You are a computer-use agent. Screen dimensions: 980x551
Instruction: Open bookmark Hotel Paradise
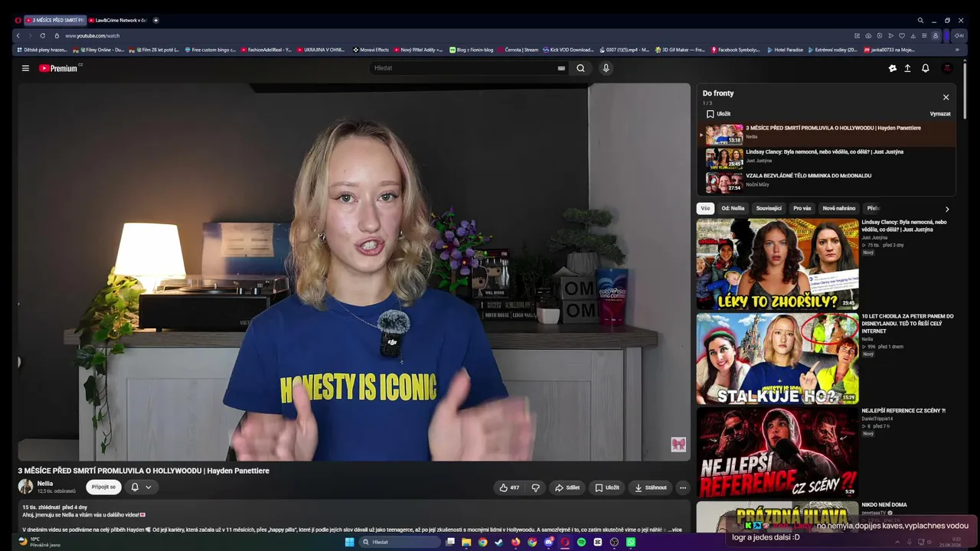[x=786, y=50]
